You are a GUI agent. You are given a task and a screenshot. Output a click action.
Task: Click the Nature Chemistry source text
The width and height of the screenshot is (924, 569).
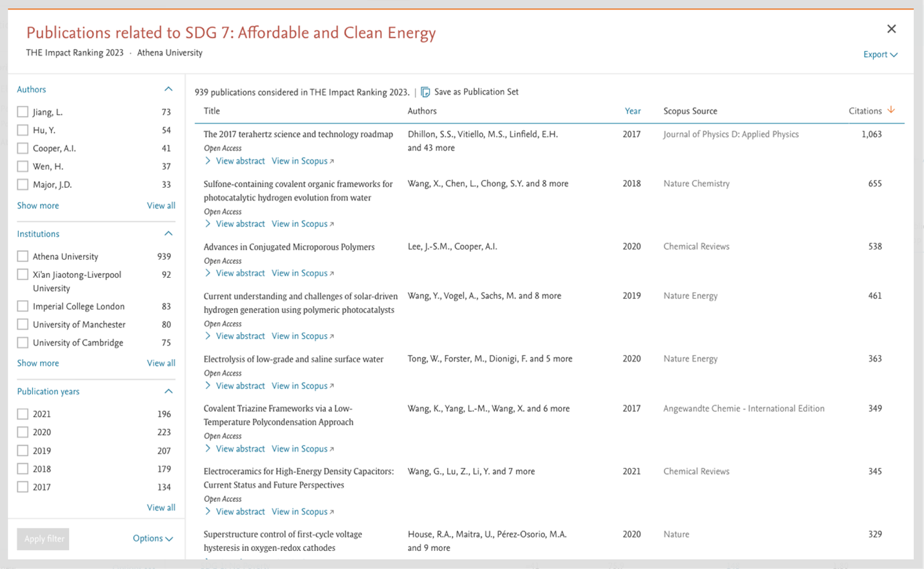(x=696, y=183)
